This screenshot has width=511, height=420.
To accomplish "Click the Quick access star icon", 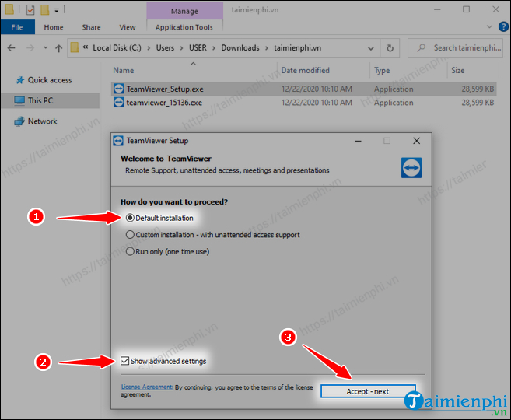I will pos(20,80).
